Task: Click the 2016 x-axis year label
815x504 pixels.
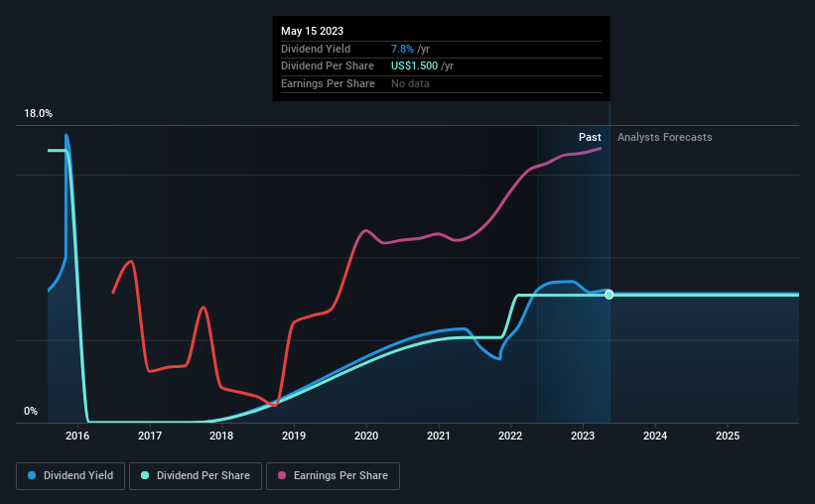Action: click(x=77, y=436)
